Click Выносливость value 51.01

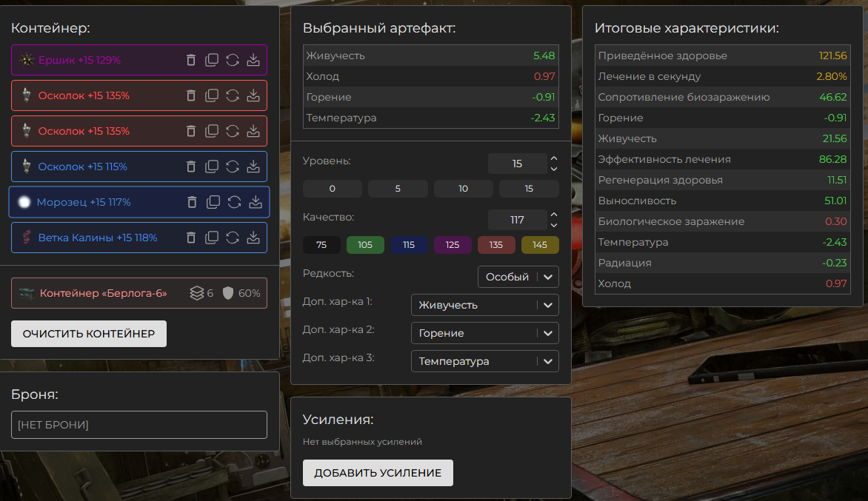pos(835,201)
